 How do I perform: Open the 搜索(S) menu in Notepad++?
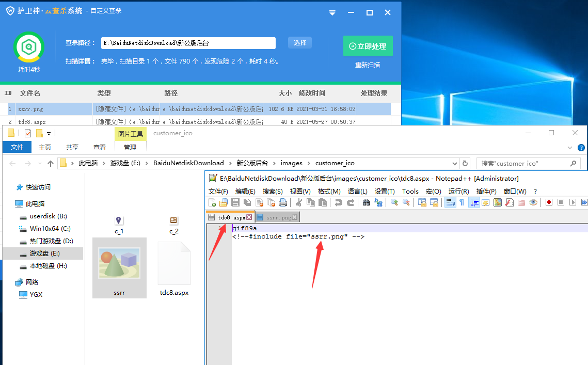[x=273, y=191]
